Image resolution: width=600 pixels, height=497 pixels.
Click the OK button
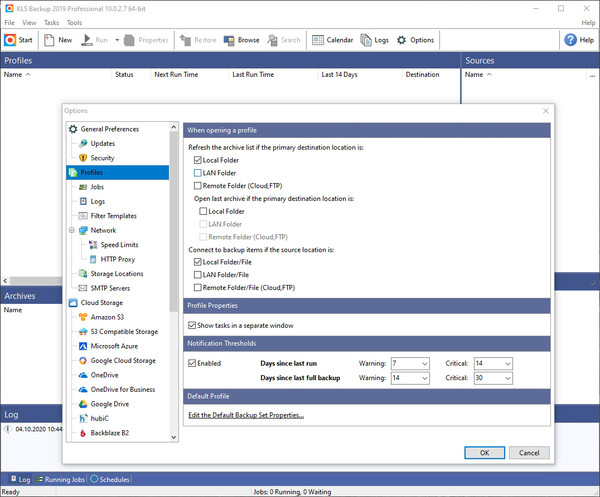(484, 452)
